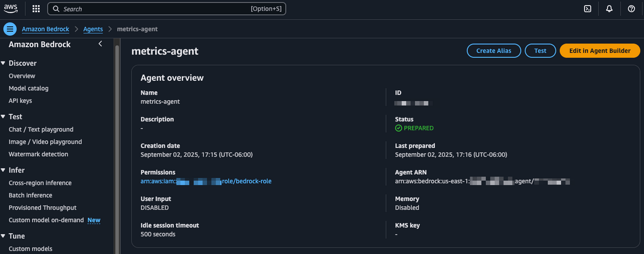Select the Last prepared date value
The width and height of the screenshot is (644, 254).
coord(451,154)
